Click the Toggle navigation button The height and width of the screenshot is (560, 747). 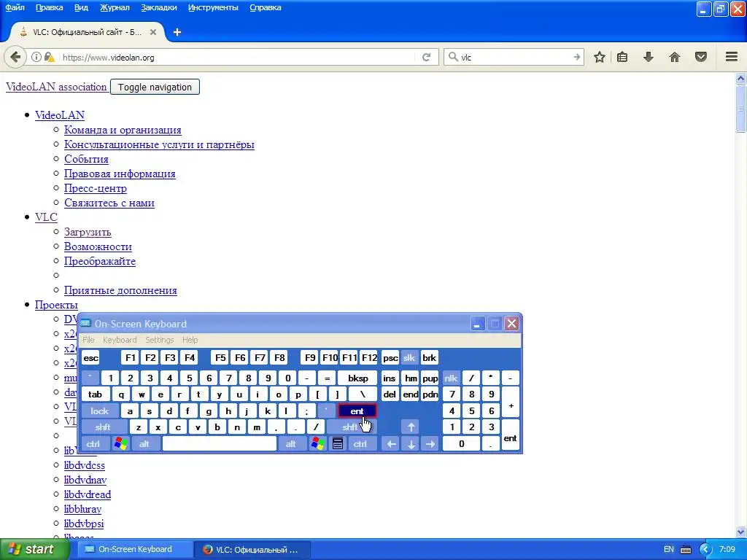click(155, 87)
